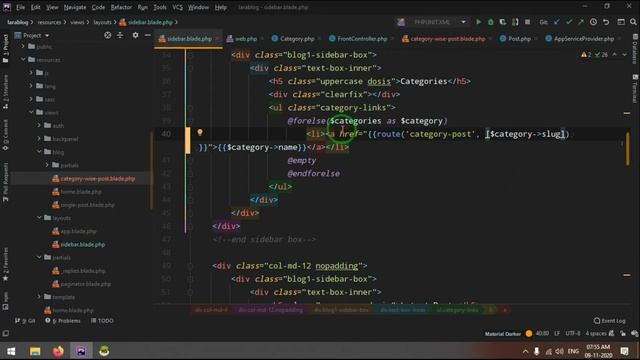Open the Problems tool window
The height and width of the screenshot is (360, 640).
[63, 321]
